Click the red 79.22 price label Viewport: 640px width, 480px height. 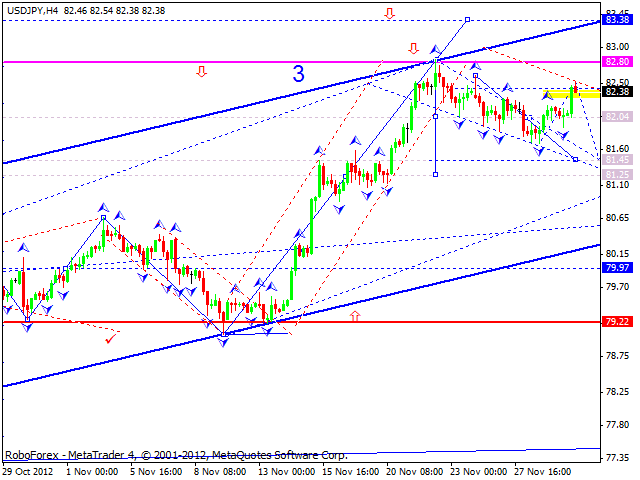[x=616, y=322]
